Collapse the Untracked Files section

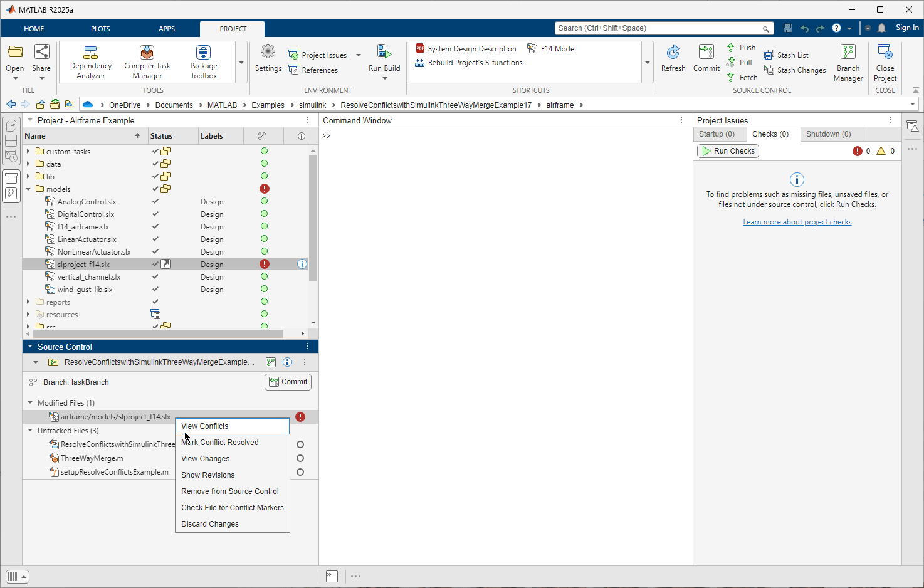[30, 431]
